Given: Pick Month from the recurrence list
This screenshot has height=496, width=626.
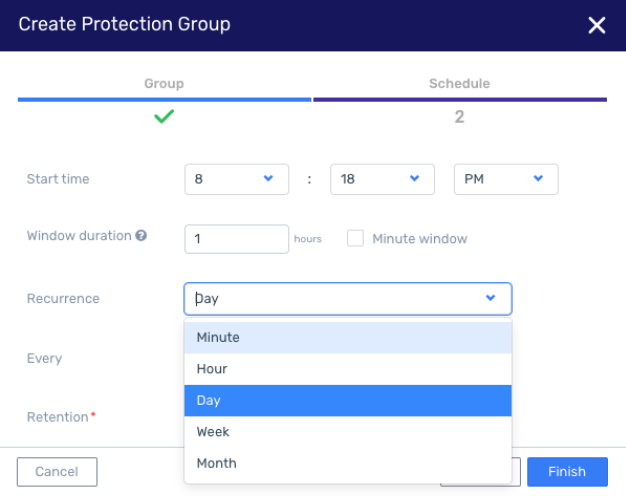Looking at the screenshot, I should [x=348, y=463].
